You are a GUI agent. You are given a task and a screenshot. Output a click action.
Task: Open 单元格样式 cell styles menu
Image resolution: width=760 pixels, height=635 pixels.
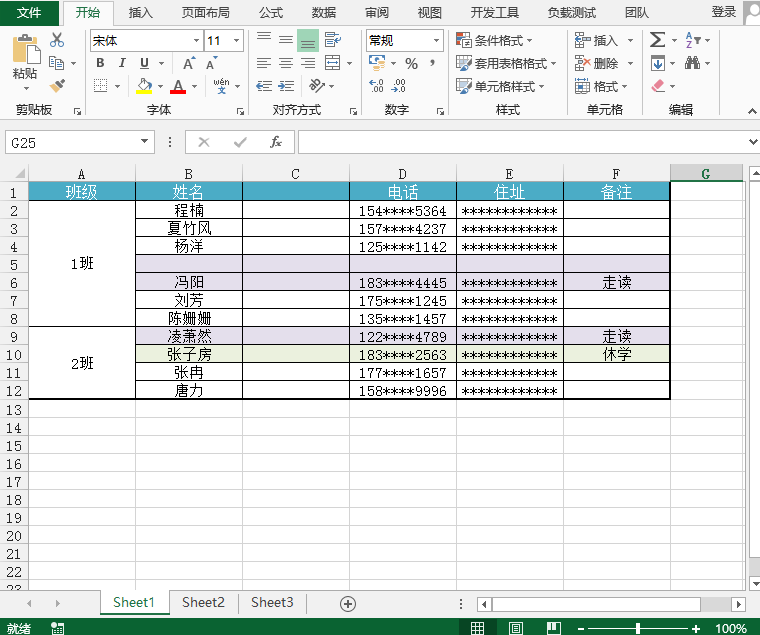click(x=500, y=86)
